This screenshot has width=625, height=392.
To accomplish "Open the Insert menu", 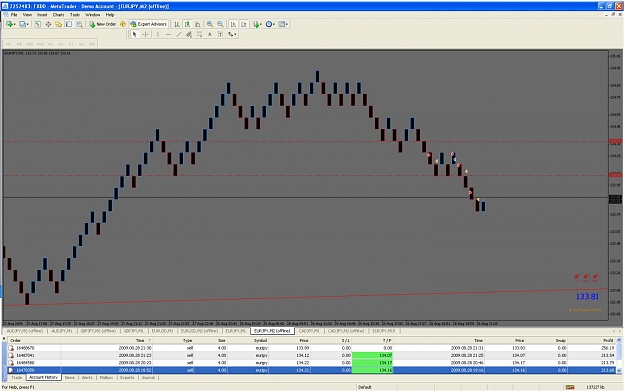I will click(x=42, y=15).
